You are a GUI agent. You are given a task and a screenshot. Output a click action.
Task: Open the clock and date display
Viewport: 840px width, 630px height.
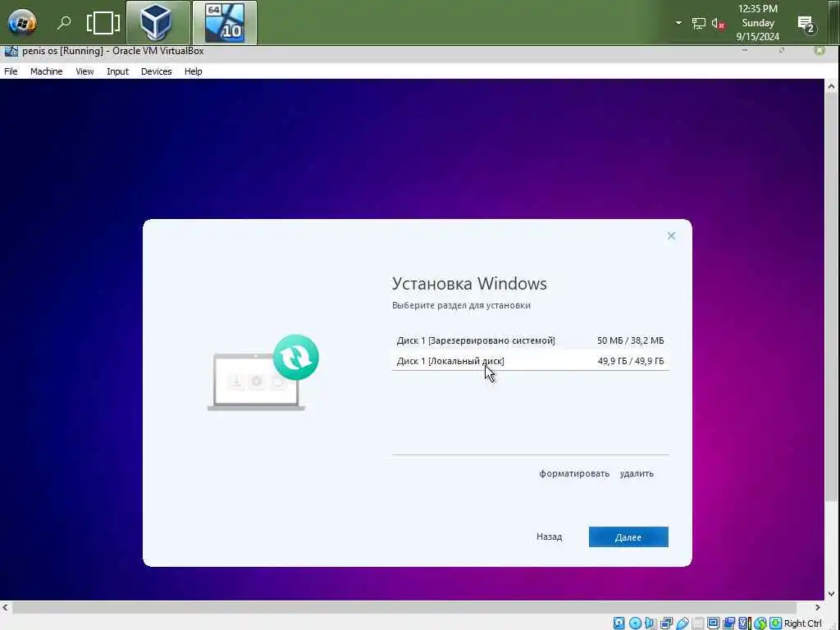click(x=757, y=22)
